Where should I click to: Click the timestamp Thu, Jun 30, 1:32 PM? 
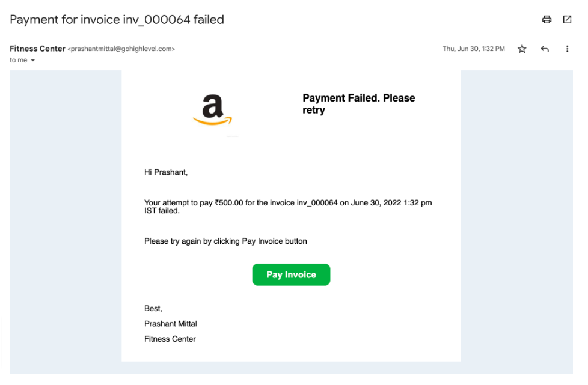point(474,49)
